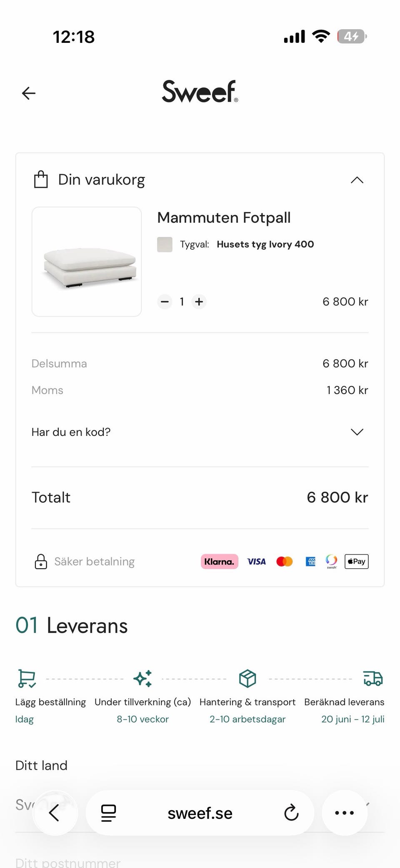Open the Mammuten Fotpall product thumbnail
This screenshot has height=868, width=400.
(87, 261)
